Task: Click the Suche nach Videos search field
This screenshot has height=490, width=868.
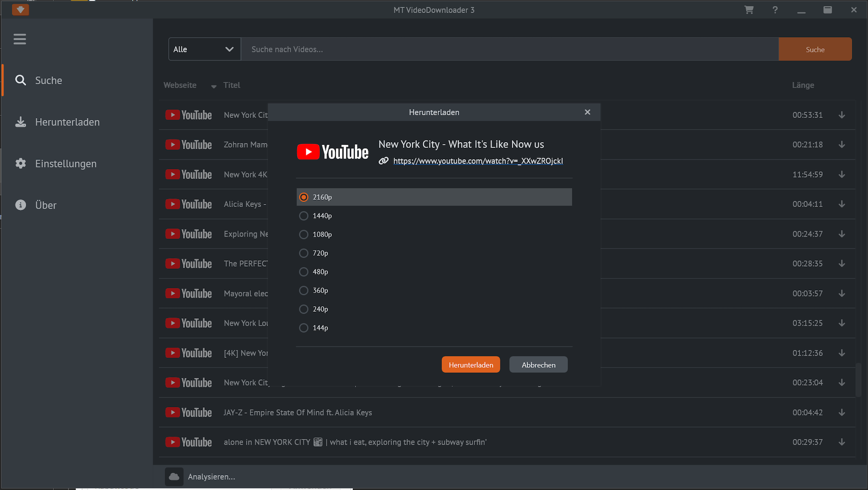Action: [x=509, y=49]
